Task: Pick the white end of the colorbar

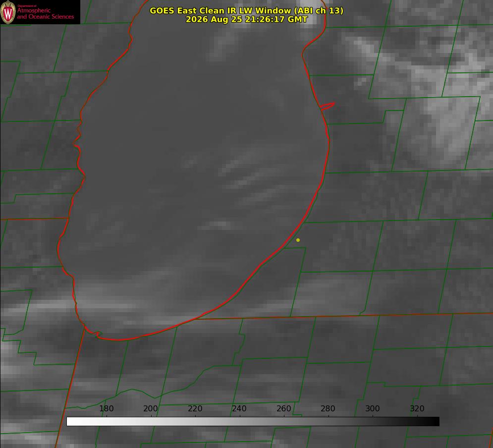Action: click(x=71, y=422)
